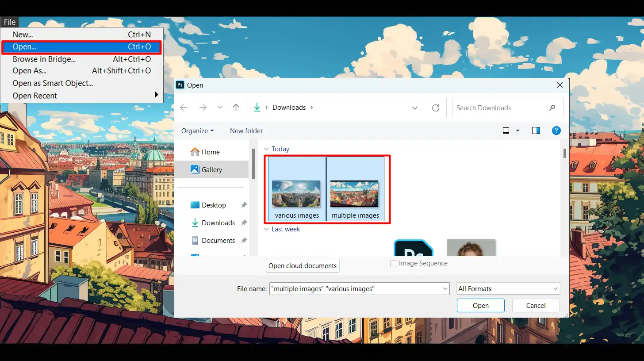The image size is (644, 361).
Task: Click the pin icon next to Documents
Action: [x=244, y=240]
